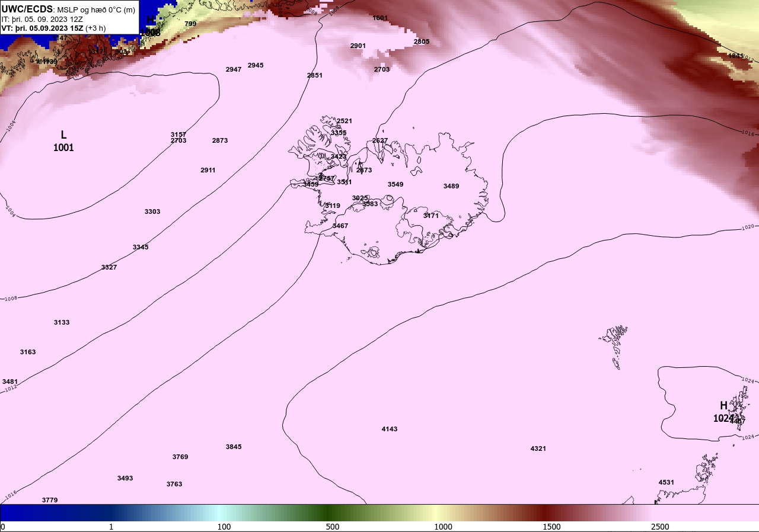Click the 1000 tick on the color scale
The width and height of the screenshot is (759, 532).
coord(443,527)
